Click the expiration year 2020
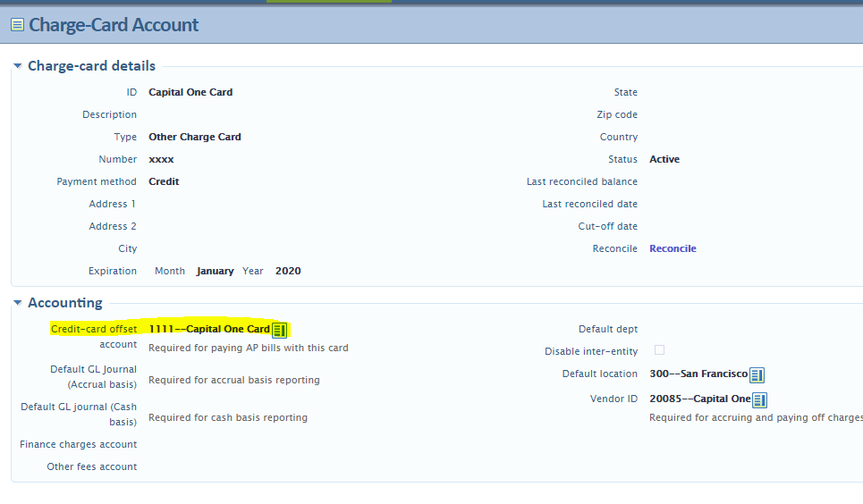Screen dimensions: 863x504 point(288,272)
